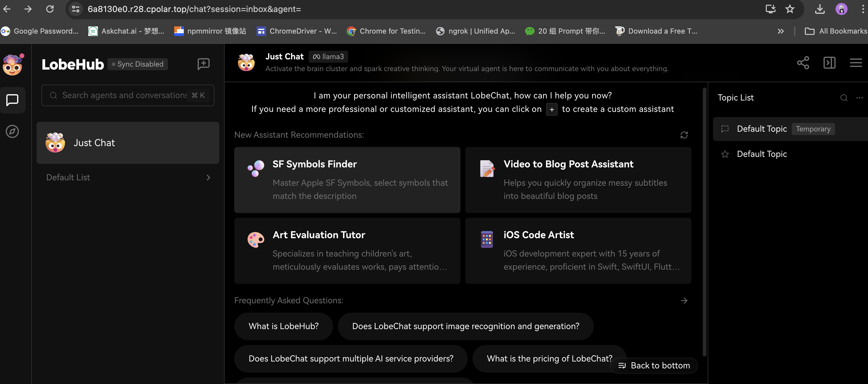Click the Just Chat header avatar
This screenshot has width=868, height=384.
point(246,63)
